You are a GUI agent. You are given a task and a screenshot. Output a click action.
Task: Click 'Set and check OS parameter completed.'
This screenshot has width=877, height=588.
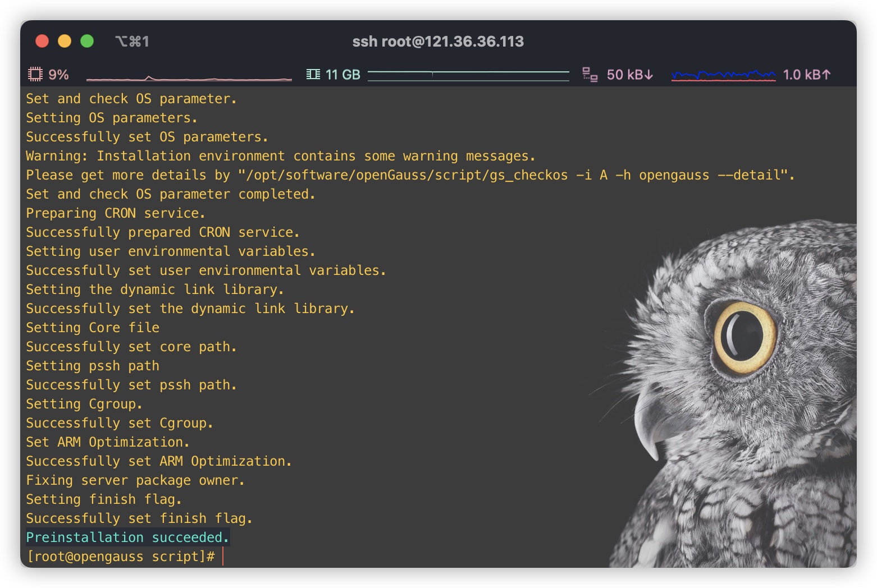171,194
